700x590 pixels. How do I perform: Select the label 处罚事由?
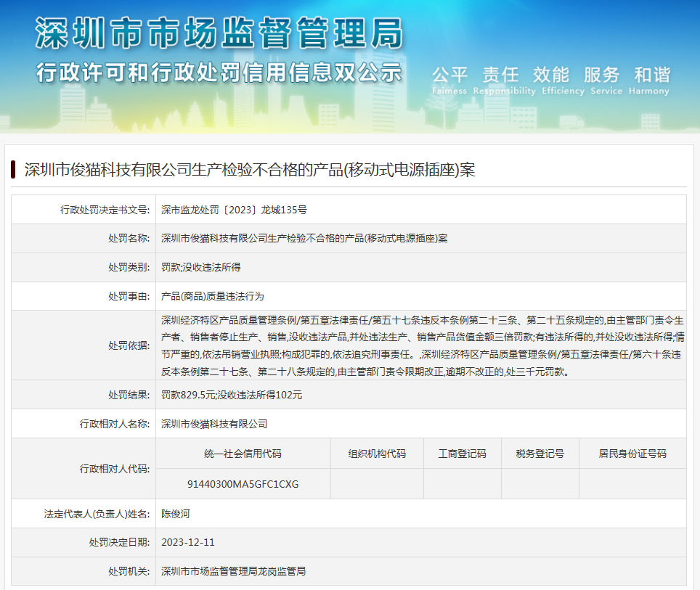pos(129,296)
